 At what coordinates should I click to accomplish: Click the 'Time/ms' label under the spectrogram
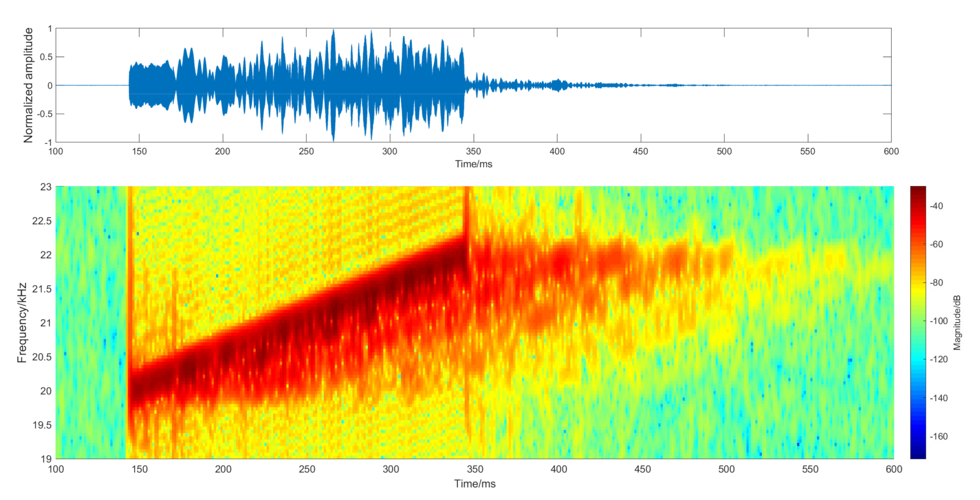[474, 484]
